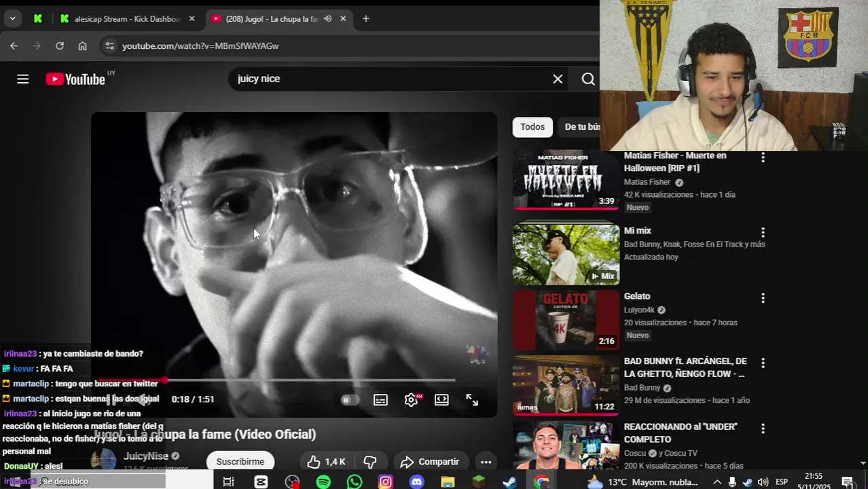Open Bad Bunny ft. Arcángel video title
Viewport: 868px width, 489px height.
pos(685,367)
